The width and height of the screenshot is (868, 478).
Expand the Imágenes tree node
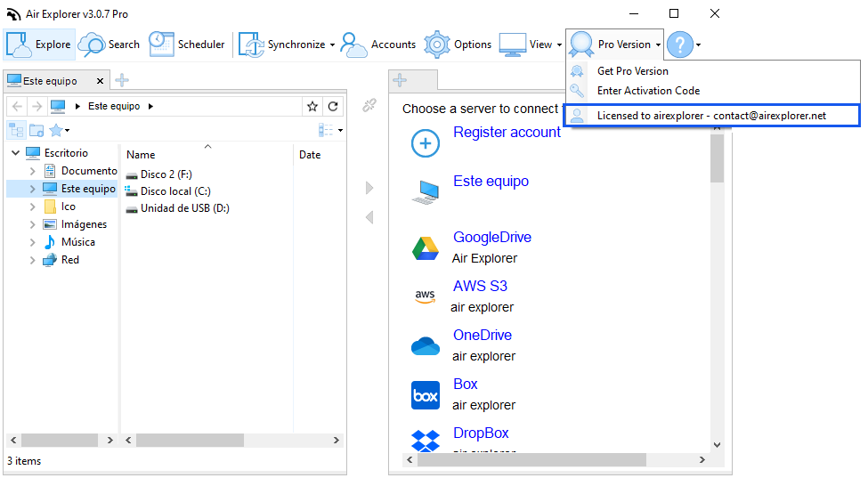click(x=33, y=224)
